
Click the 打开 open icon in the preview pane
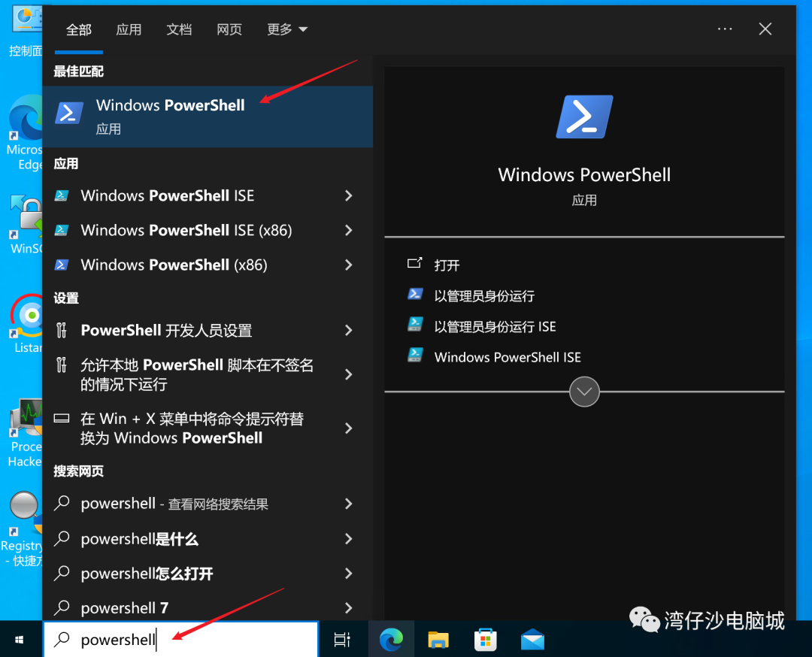point(415,263)
